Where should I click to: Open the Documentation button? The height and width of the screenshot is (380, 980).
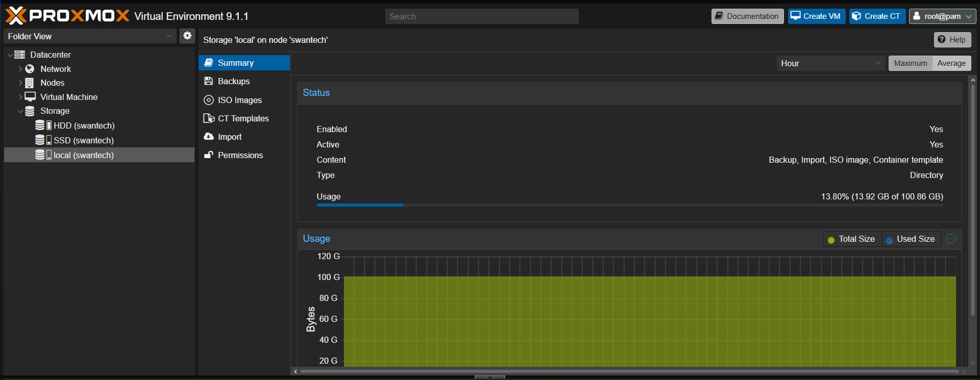747,16
